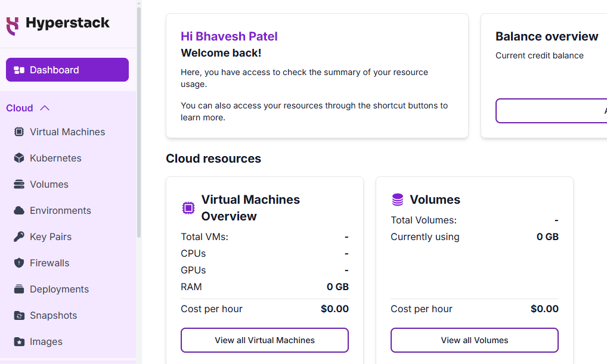Open Kubernetes from the sidebar
Viewport: 607px width, 364px height.
point(55,158)
